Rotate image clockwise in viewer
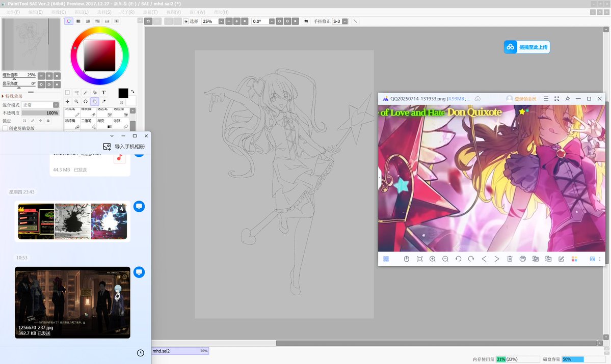611x364 pixels. click(471, 259)
